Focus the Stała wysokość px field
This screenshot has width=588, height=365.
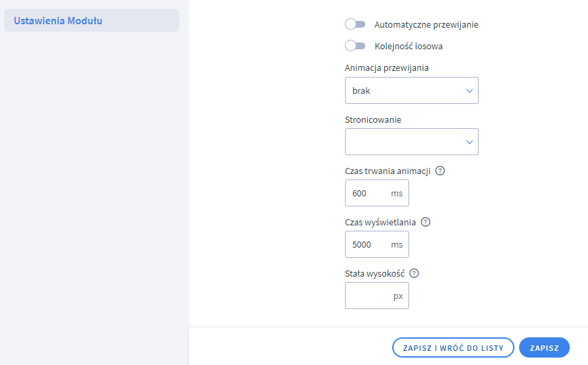click(x=377, y=296)
